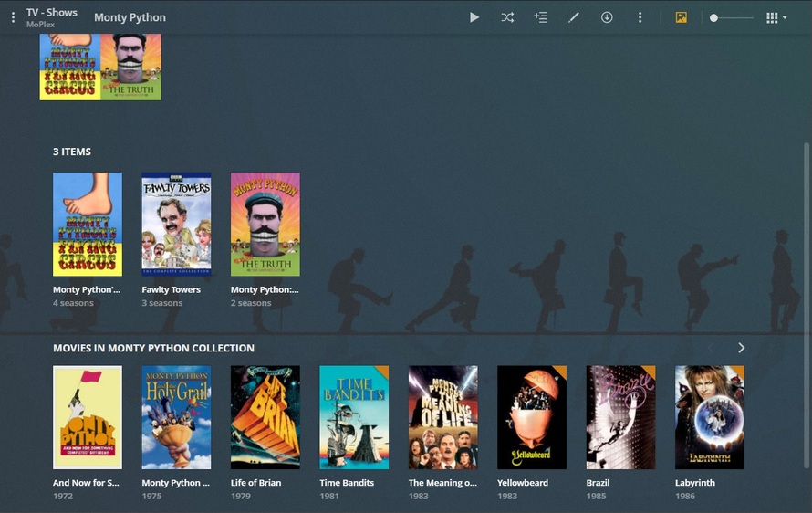This screenshot has height=513, width=812.
Task: Edit collection with the pencil icon
Action: pos(574,17)
